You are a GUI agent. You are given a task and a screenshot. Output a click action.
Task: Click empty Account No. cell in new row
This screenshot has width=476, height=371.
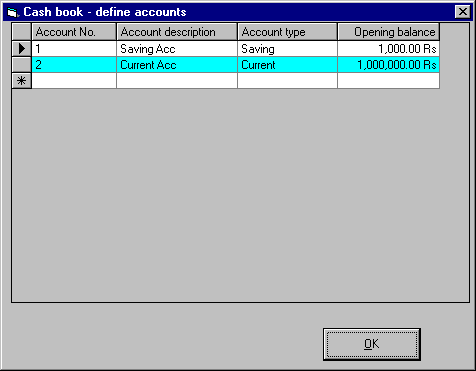(x=74, y=81)
